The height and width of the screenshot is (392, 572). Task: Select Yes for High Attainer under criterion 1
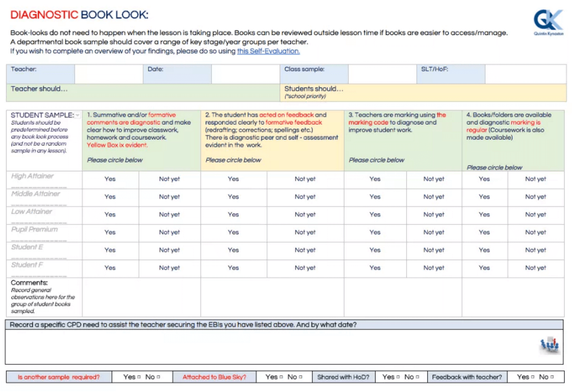(110, 179)
